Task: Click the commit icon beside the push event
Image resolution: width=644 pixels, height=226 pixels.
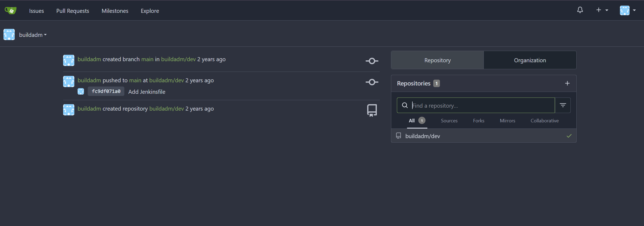Action: tap(372, 82)
